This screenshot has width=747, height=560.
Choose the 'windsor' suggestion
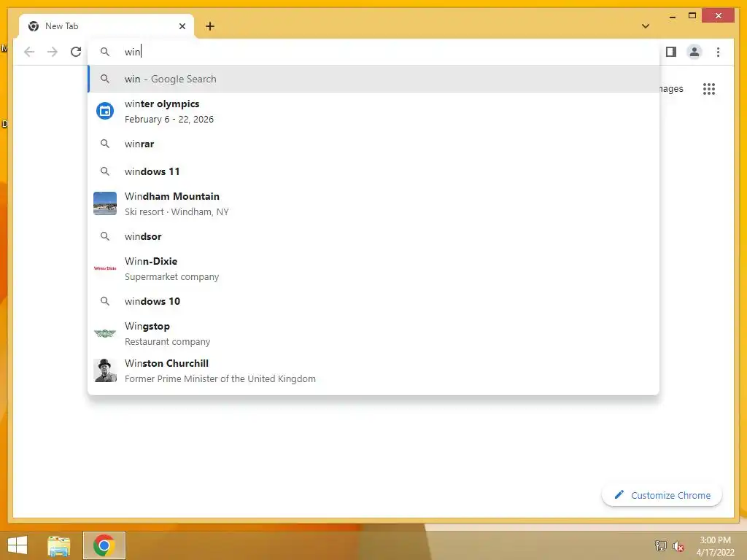click(x=373, y=236)
